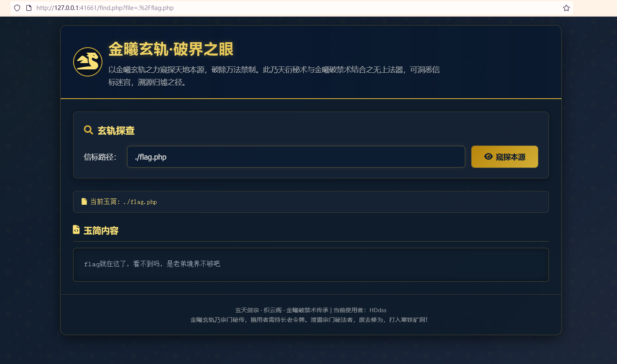Click the flag output text in content box

pos(152,264)
